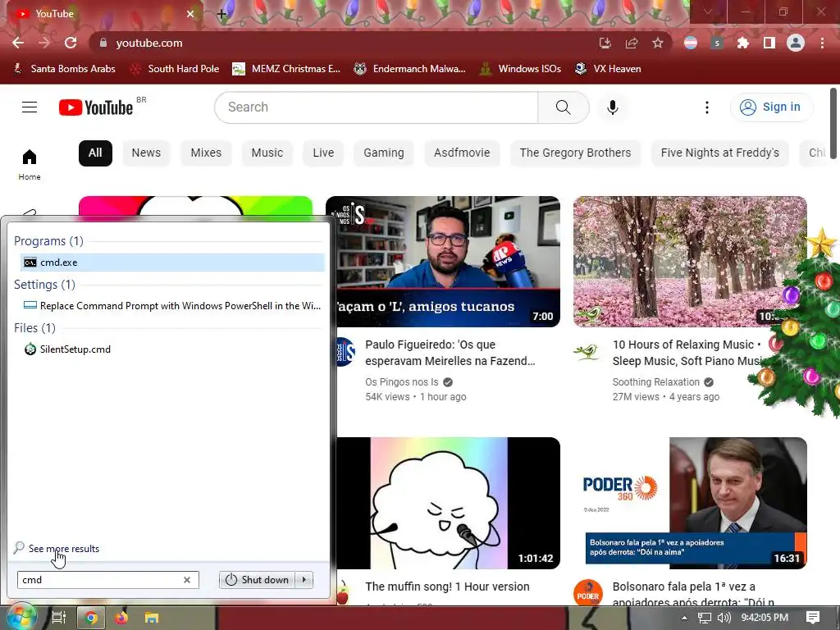Viewport: 840px width, 630px height.
Task: Bookmark this page with the star
Action: tap(658, 43)
